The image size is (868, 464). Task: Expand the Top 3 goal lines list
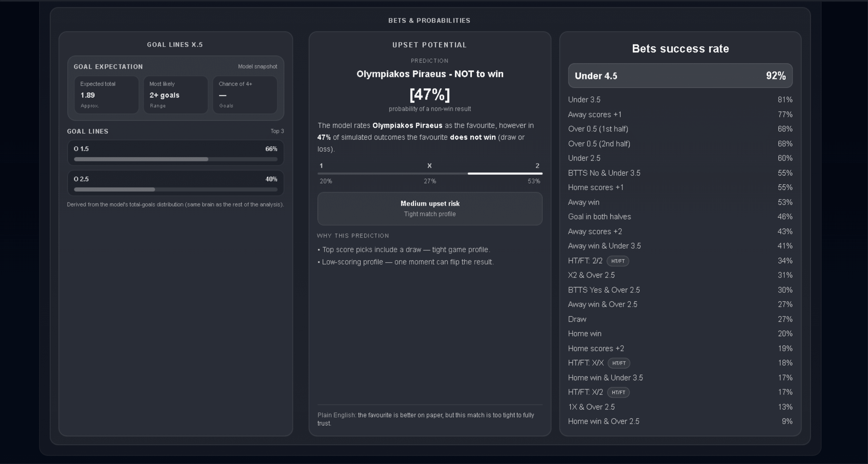pyautogui.click(x=277, y=131)
